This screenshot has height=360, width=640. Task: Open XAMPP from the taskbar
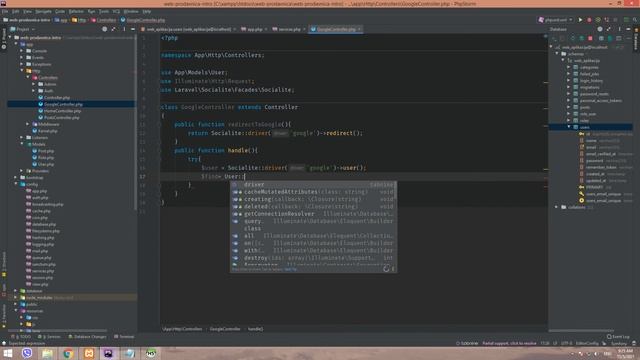(x=89, y=353)
